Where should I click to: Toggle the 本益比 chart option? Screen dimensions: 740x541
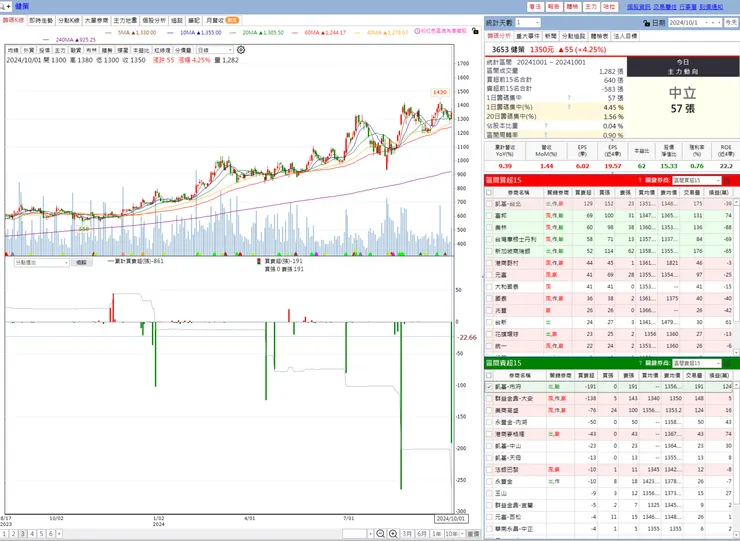tap(141, 50)
